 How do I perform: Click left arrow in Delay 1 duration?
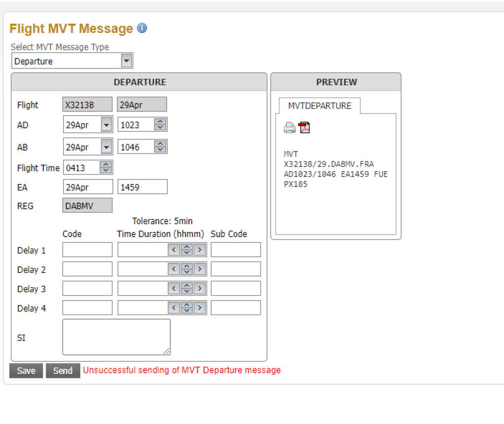pos(174,250)
